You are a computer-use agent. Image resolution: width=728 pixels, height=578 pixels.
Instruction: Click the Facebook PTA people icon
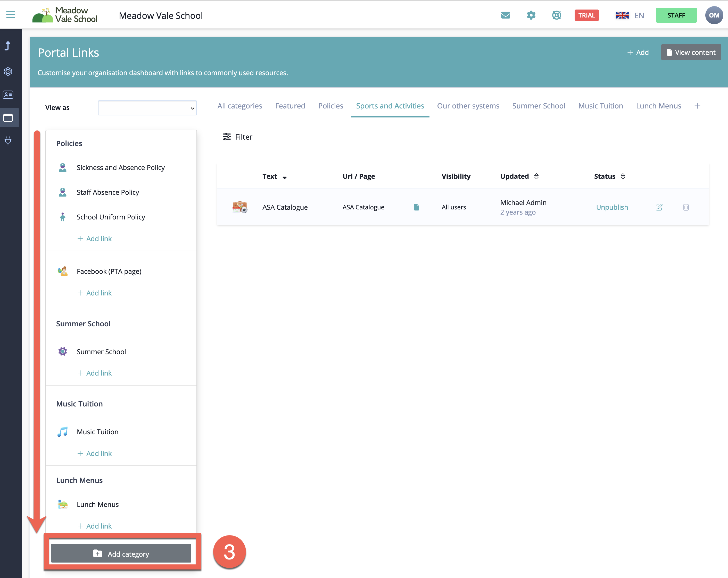pyautogui.click(x=62, y=271)
